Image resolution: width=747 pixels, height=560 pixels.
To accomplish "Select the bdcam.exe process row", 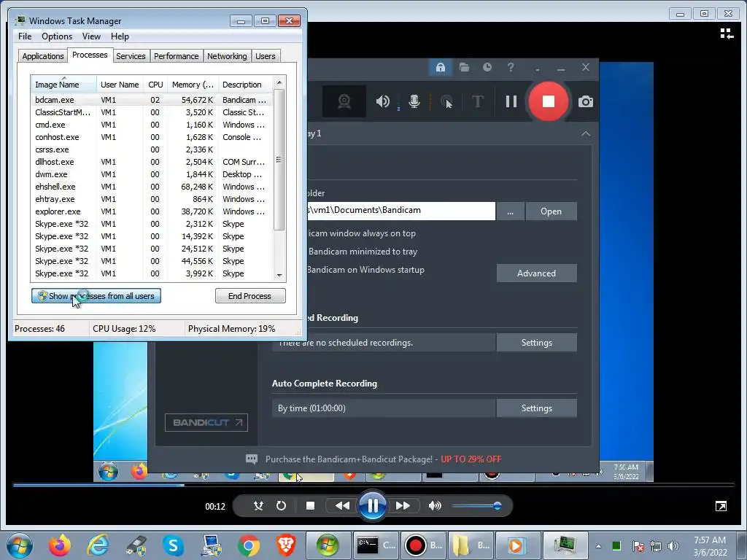I will point(152,100).
